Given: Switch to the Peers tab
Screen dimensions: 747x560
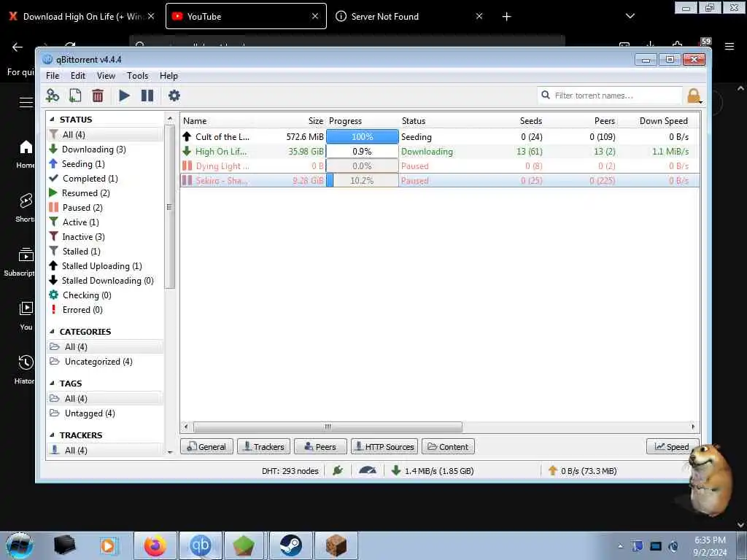Looking at the screenshot, I should (320, 447).
